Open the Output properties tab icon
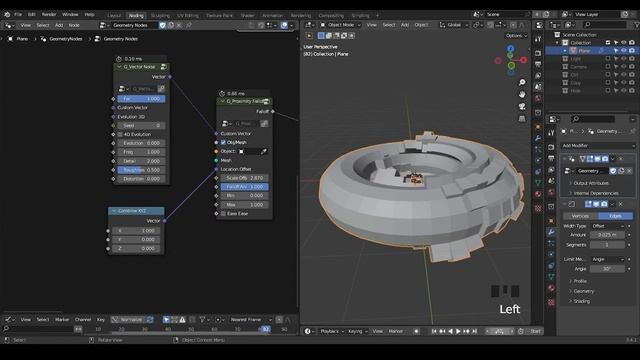 [x=551, y=158]
